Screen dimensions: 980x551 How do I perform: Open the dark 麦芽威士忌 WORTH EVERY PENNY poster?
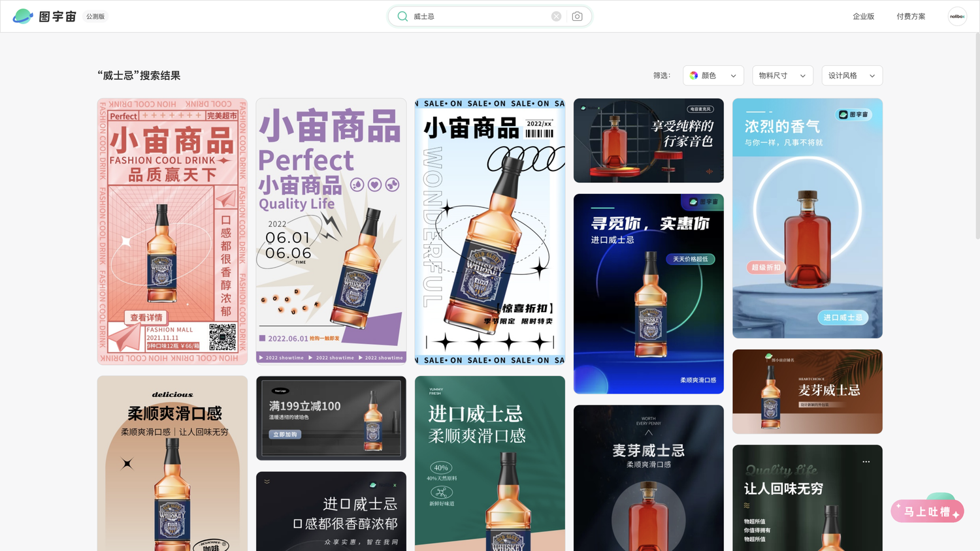click(649, 478)
